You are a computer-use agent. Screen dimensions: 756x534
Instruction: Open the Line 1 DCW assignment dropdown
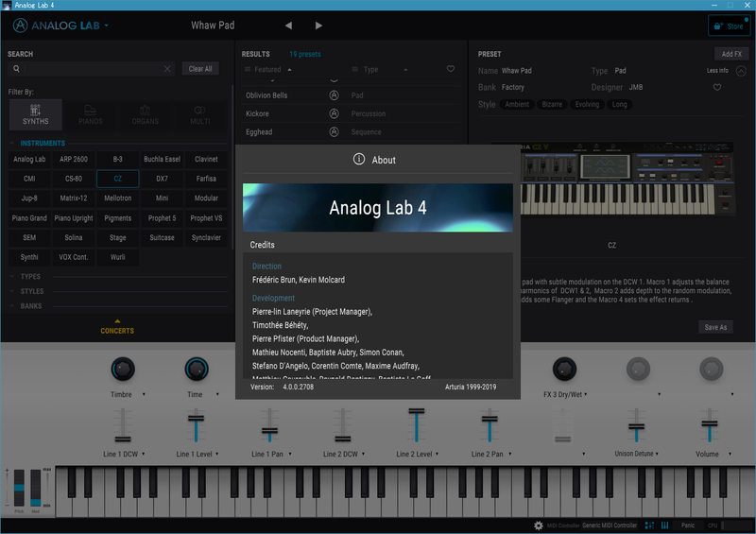(144, 454)
